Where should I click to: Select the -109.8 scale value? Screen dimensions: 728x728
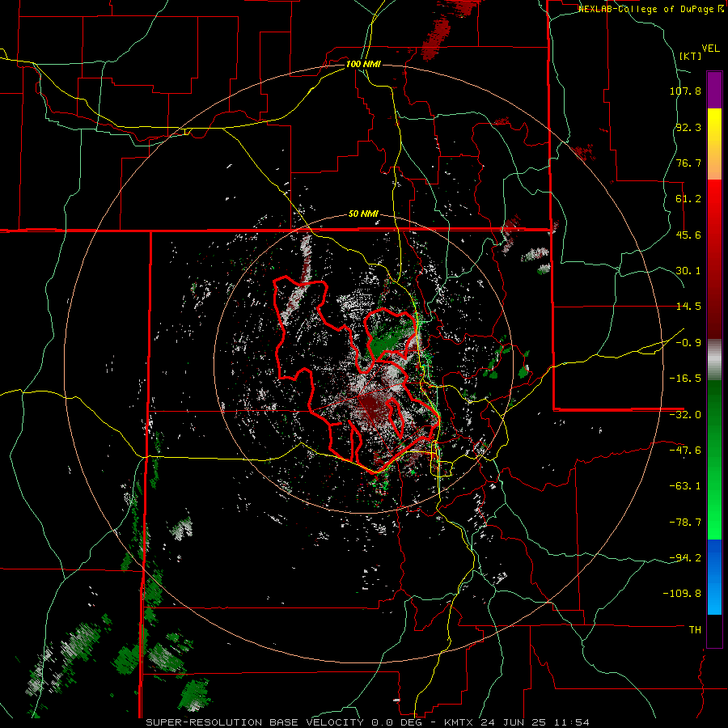(x=682, y=594)
